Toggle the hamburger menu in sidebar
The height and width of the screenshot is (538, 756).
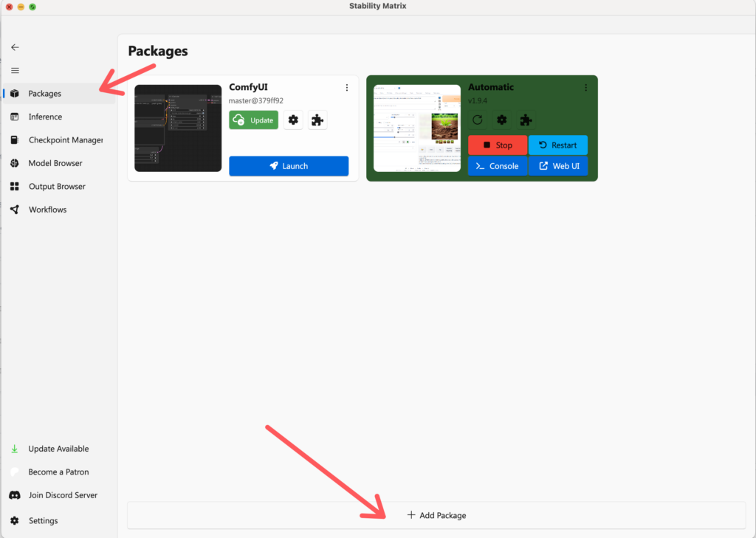(15, 70)
